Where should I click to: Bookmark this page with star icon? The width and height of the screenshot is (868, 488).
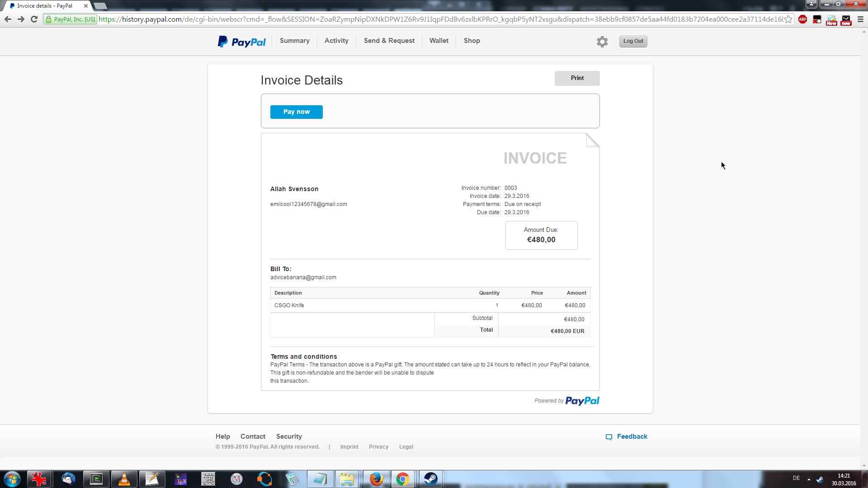tap(788, 19)
